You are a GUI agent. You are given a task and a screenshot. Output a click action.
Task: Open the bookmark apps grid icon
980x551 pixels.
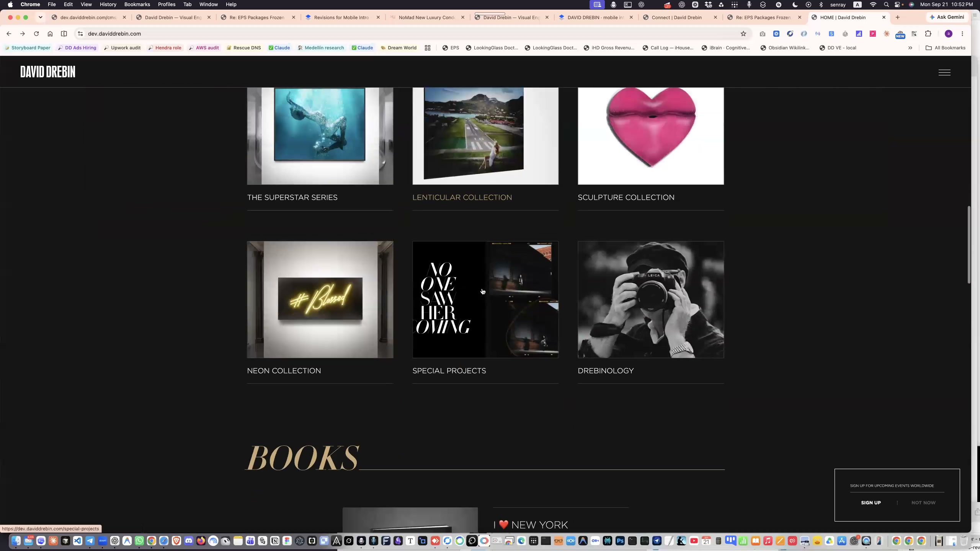point(428,48)
